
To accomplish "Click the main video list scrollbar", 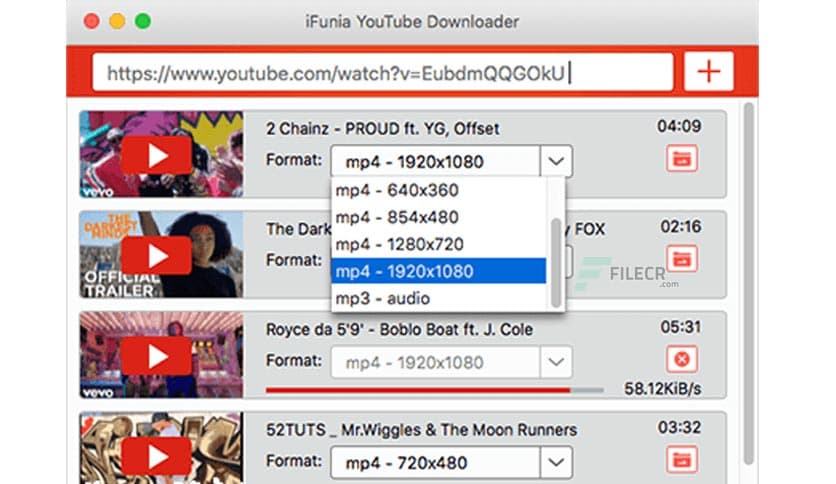I will click(749, 283).
